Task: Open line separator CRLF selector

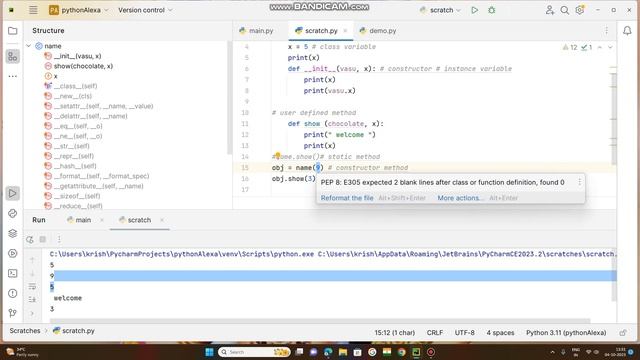Action: 435,333
